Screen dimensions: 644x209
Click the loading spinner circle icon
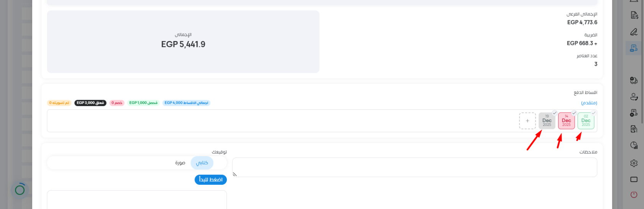(x=20, y=189)
